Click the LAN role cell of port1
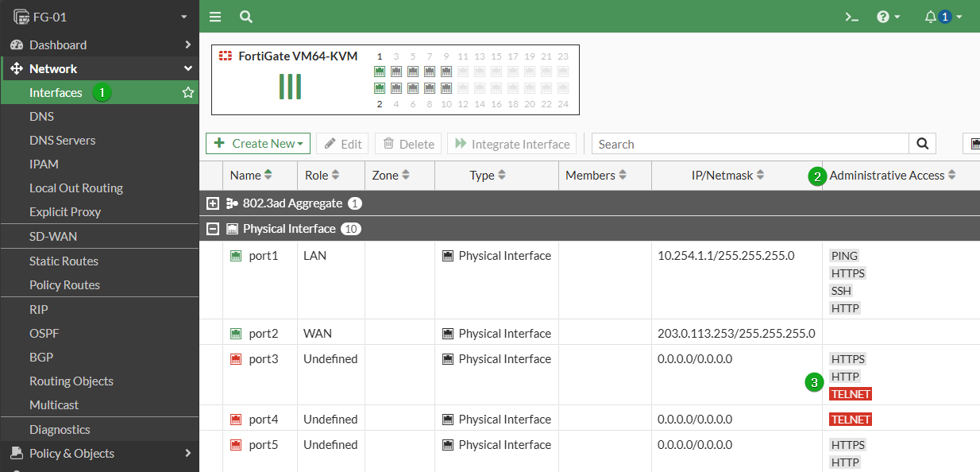The image size is (980, 472). pyautogui.click(x=314, y=256)
